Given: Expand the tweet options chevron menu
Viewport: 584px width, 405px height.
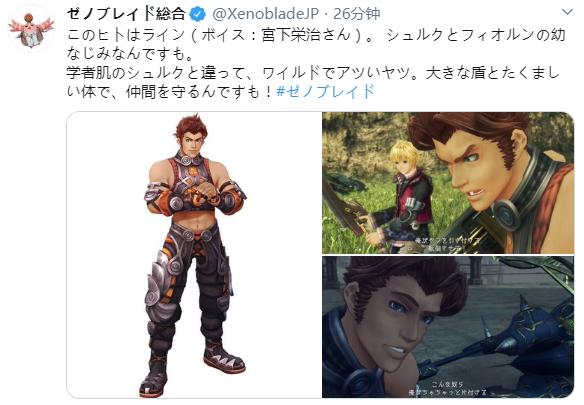Looking at the screenshot, I should [567, 12].
